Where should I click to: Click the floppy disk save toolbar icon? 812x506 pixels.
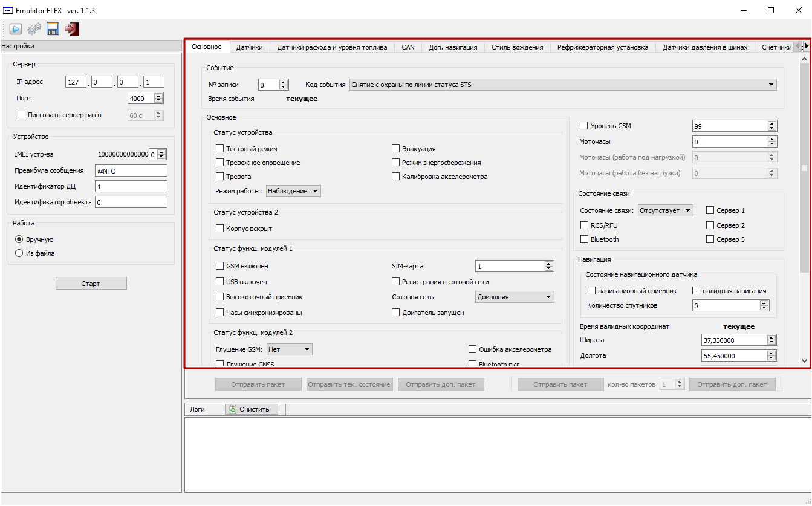coord(53,28)
